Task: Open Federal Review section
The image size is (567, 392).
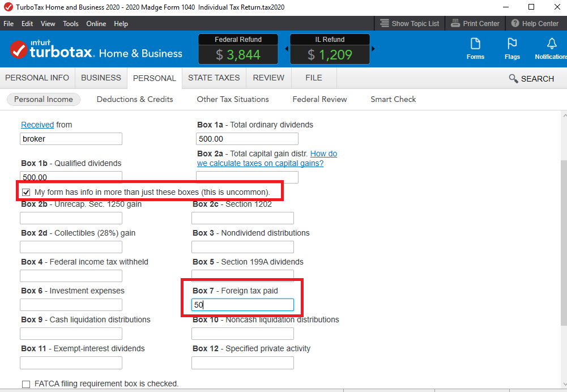Action: (319, 99)
